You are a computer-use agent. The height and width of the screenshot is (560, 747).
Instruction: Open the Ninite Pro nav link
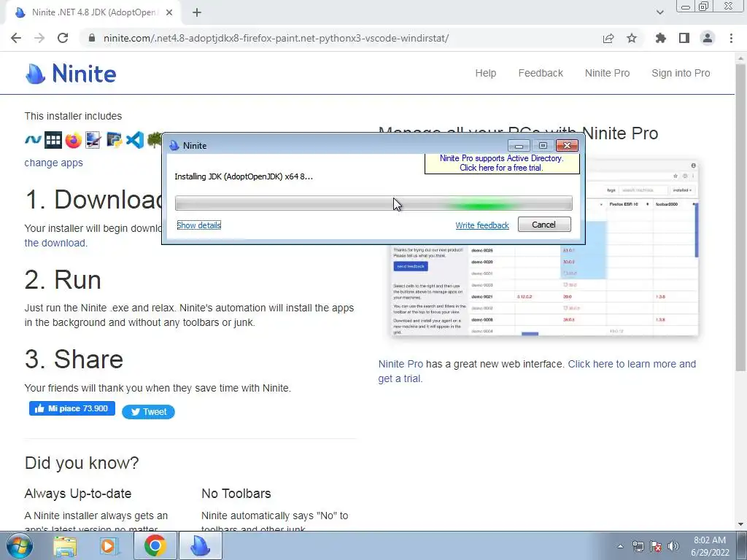point(608,73)
